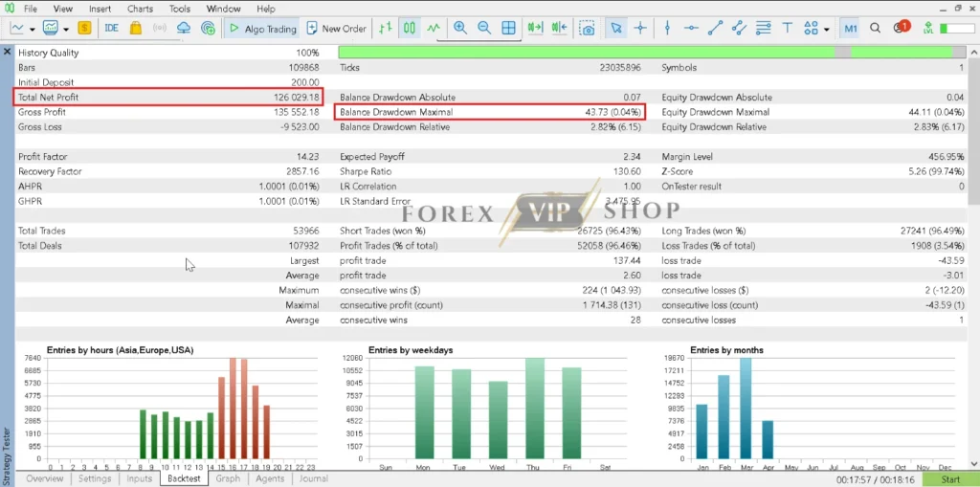The image size is (980, 487).
Task: Select the text label tool
Action: [x=788, y=28]
